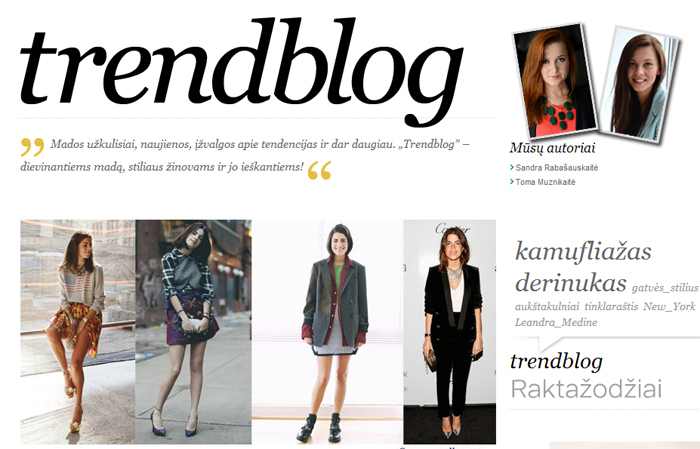Click the small trendblog logo above Raktažodžiai
The image size is (700, 449).
tap(557, 362)
